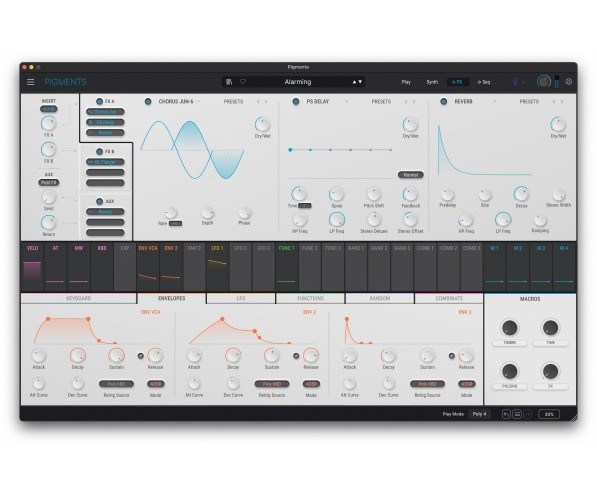Open the history list icon in bottom bar
This screenshot has width=597, height=497.
[517, 414]
